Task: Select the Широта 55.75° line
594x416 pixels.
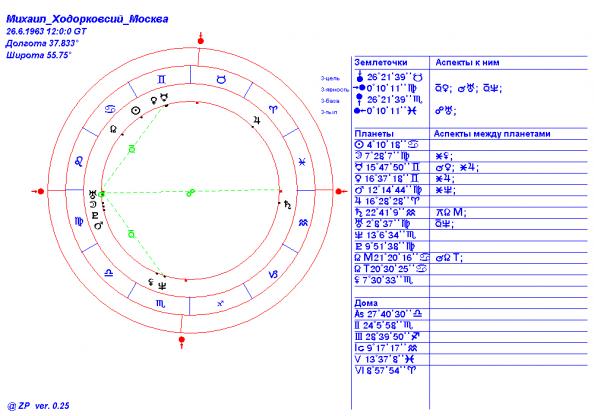Action: [x=39, y=55]
